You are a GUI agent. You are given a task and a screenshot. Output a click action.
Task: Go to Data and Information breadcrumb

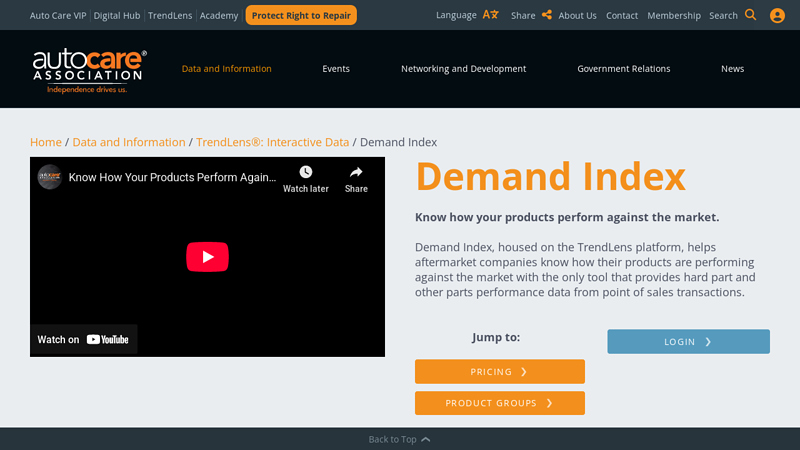tap(129, 142)
